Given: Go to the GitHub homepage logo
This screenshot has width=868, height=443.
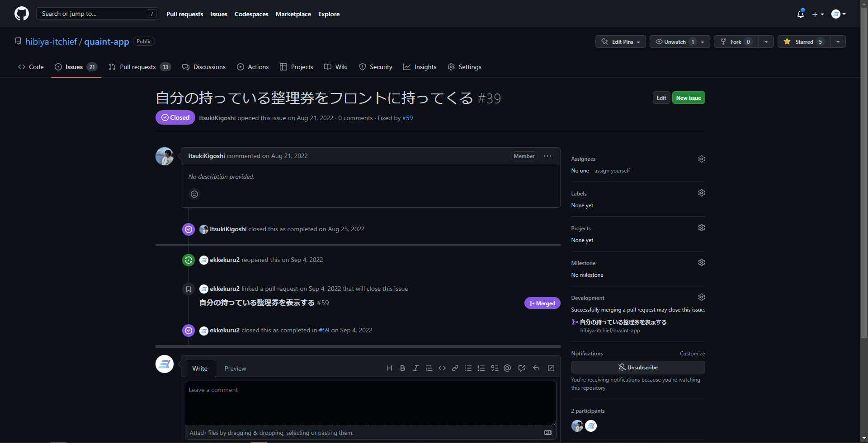Looking at the screenshot, I should [x=22, y=14].
